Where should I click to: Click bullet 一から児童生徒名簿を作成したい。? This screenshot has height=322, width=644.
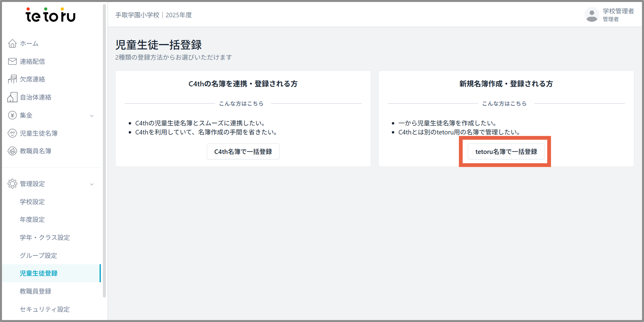click(448, 123)
